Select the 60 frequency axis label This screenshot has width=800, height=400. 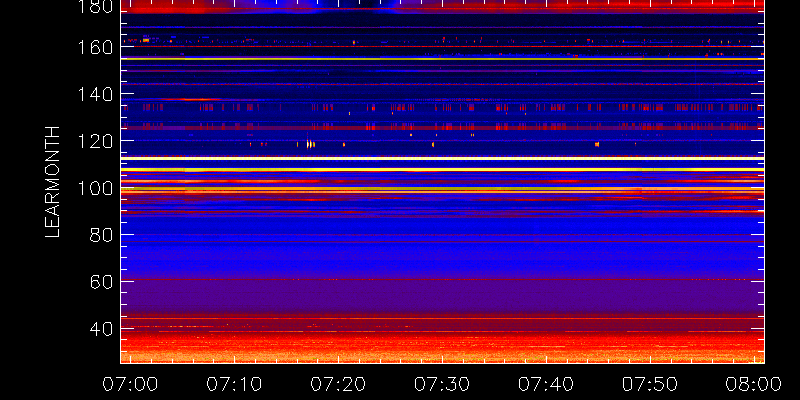pos(102,282)
